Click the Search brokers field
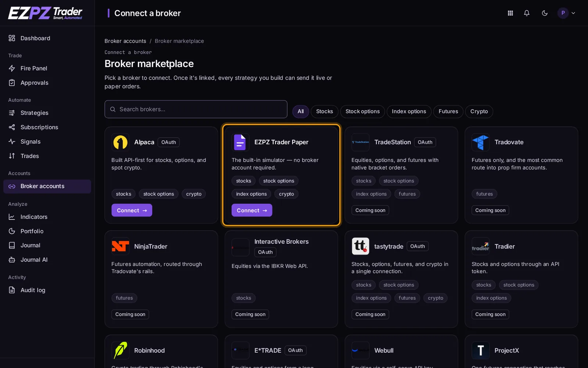 coord(196,109)
